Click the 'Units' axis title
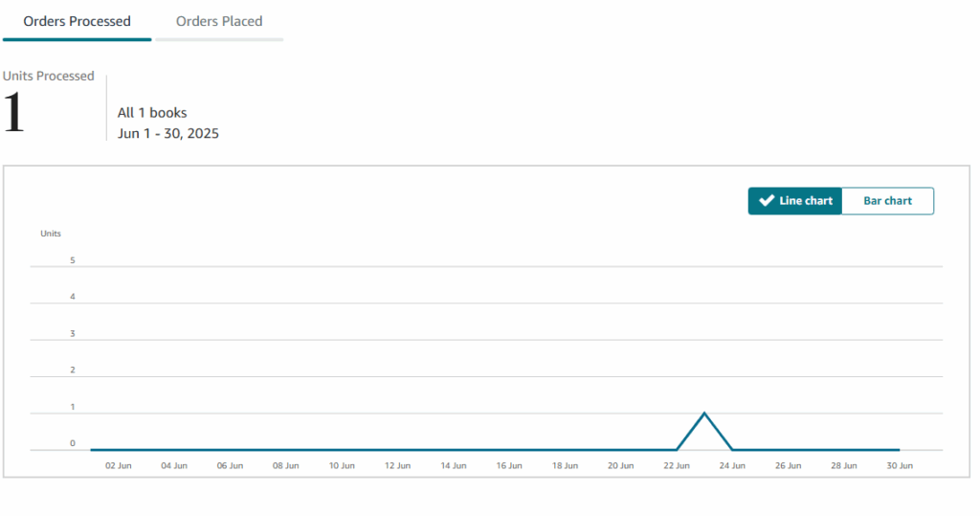This screenshot has width=980, height=516. tap(51, 234)
